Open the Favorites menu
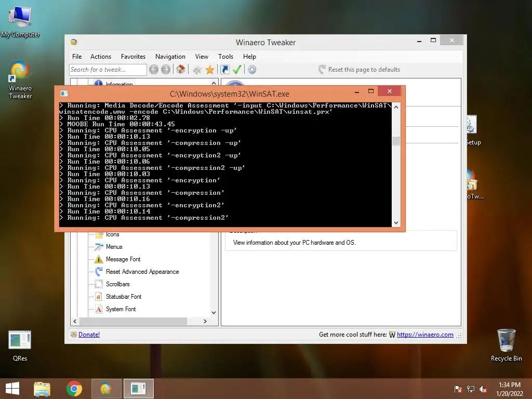This screenshot has height=399, width=532. click(133, 57)
